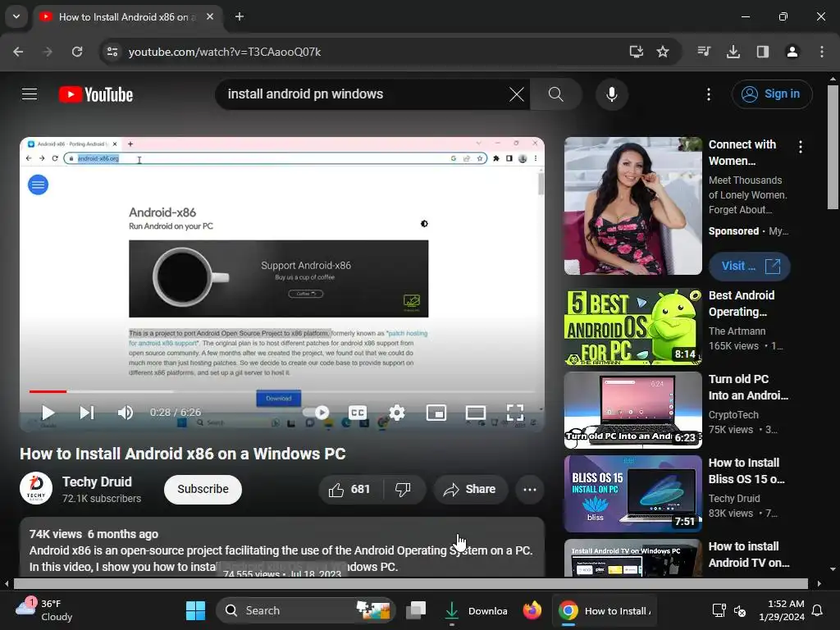This screenshot has height=630, width=840.
Task: Open 5 Best Android OS for PC thumbnail
Action: (632, 326)
